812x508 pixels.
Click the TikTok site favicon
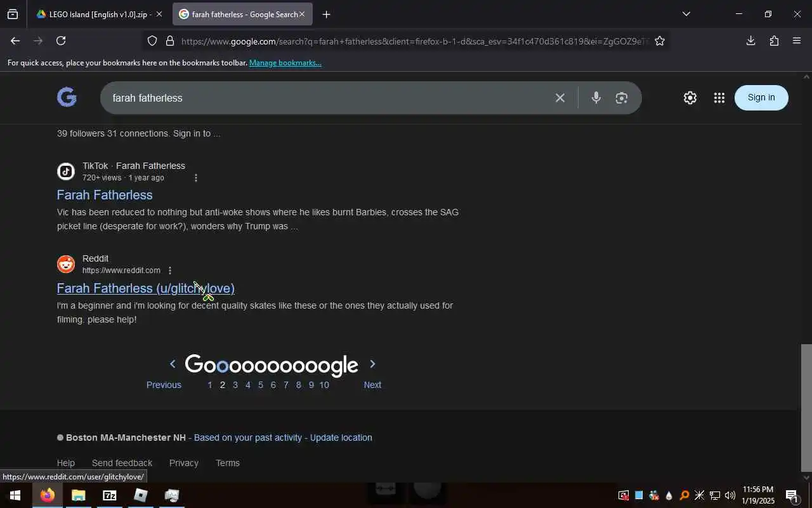66,171
